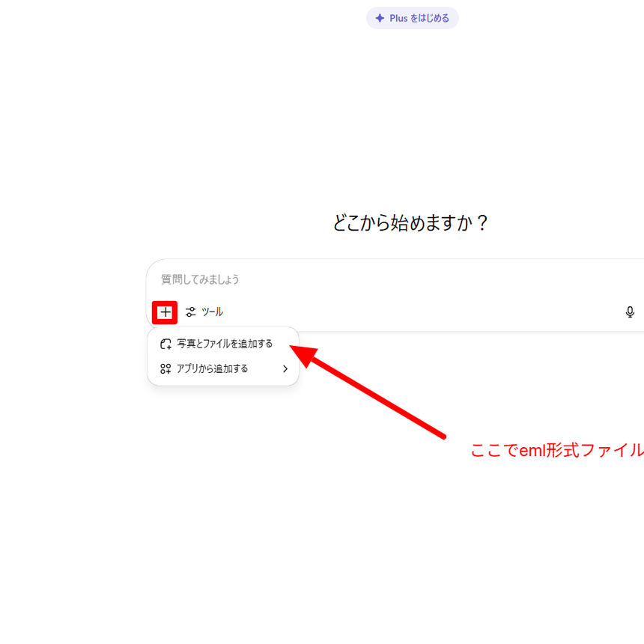Open the ツール text button
Image resolution: width=644 pixels, height=644 pixels.
tap(212, 312)
